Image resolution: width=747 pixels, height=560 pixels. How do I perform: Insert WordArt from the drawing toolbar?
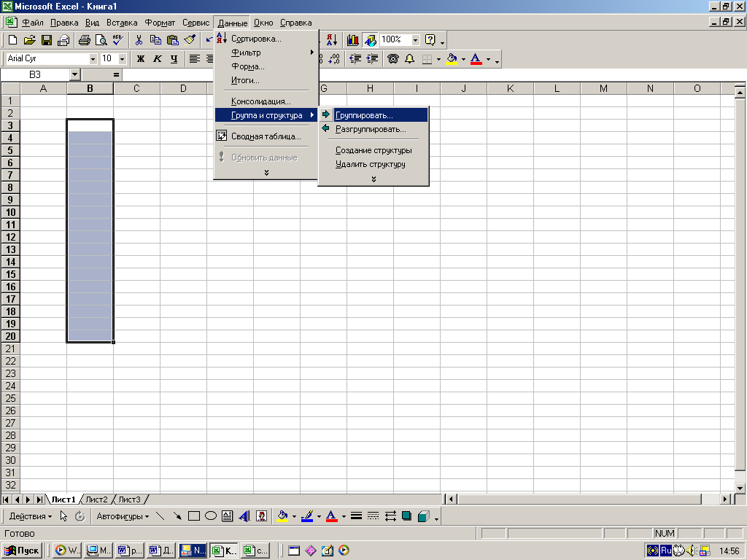pos(244,516)
